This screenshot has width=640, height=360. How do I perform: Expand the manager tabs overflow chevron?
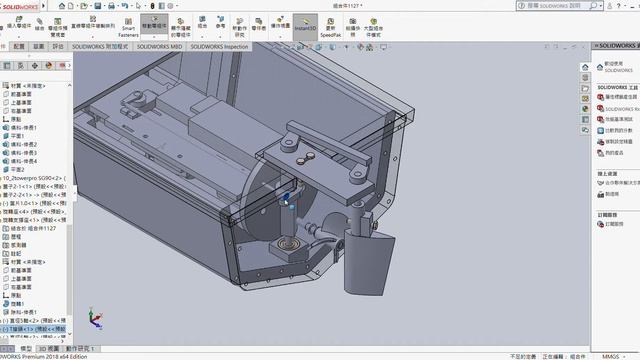pos(69,65)
